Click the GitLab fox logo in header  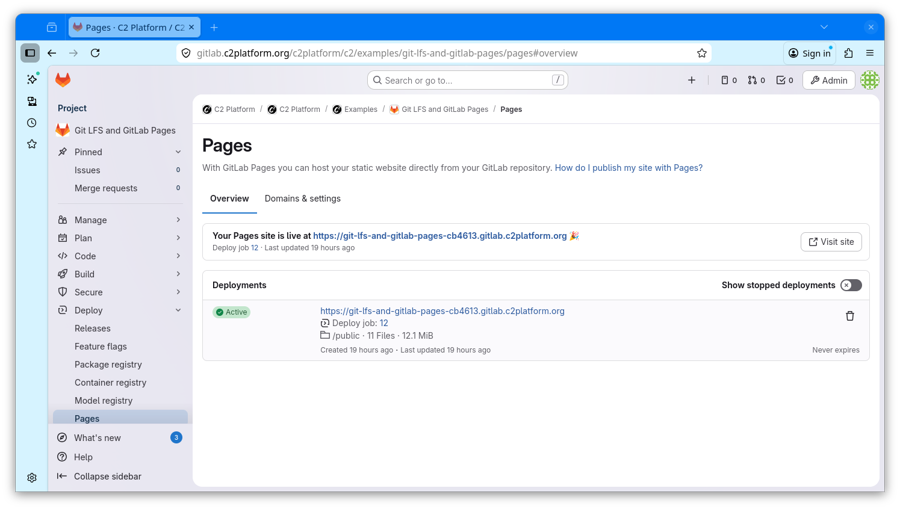[x=63, y=80]
